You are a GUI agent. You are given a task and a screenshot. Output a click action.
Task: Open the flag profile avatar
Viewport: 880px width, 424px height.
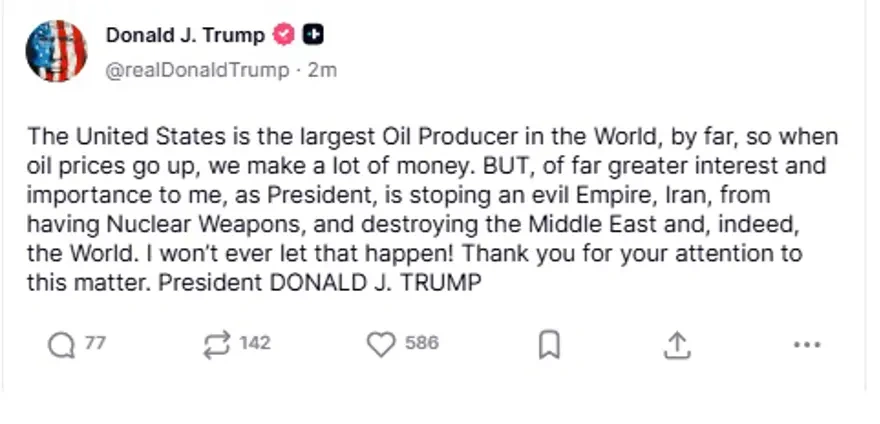tap(56, 50)
